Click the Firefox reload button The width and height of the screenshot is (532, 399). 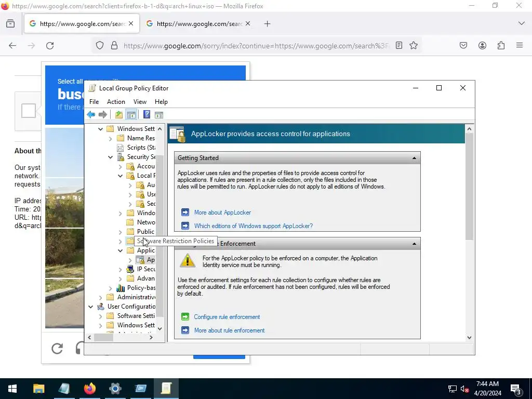(x=50, y=46)
